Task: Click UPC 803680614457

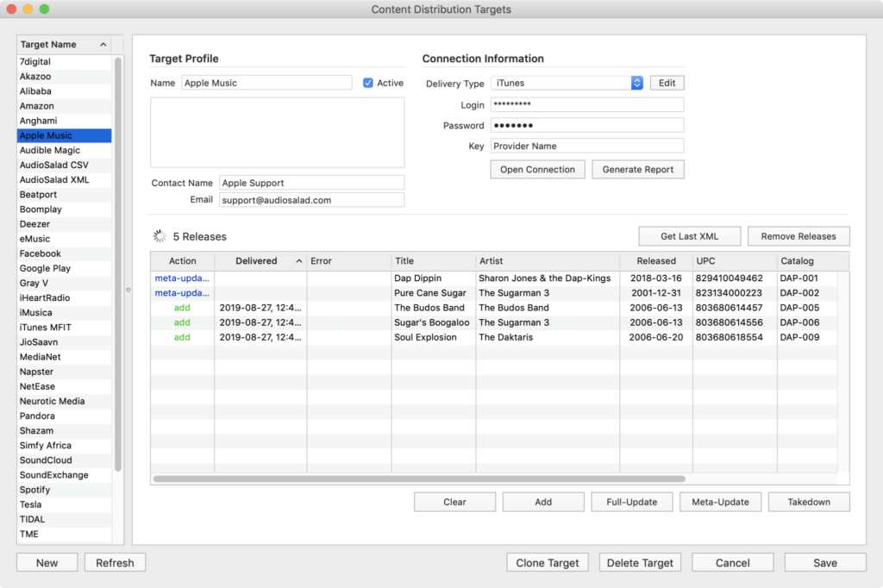Action: point(729,308)
